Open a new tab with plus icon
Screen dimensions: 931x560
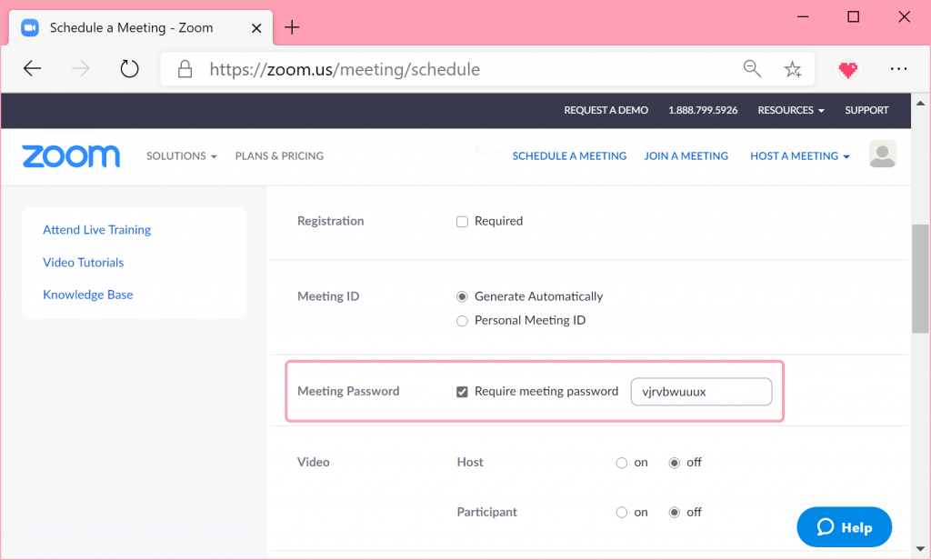point(292,27)
